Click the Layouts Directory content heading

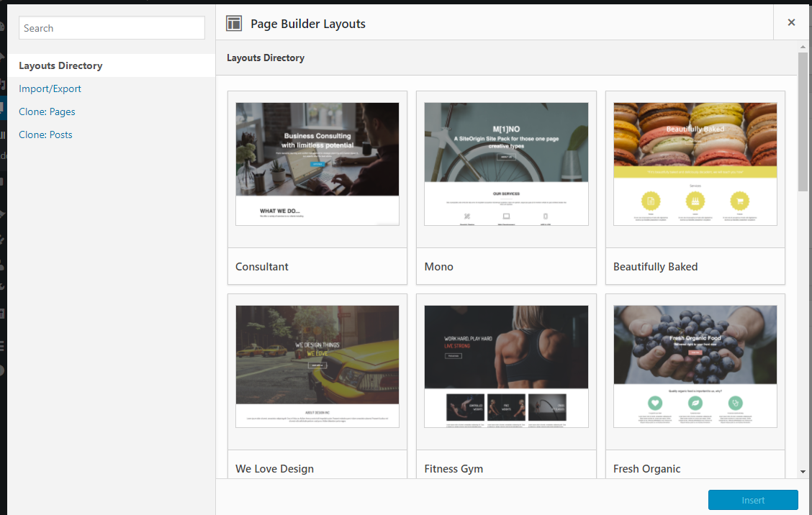coord(266,58)
